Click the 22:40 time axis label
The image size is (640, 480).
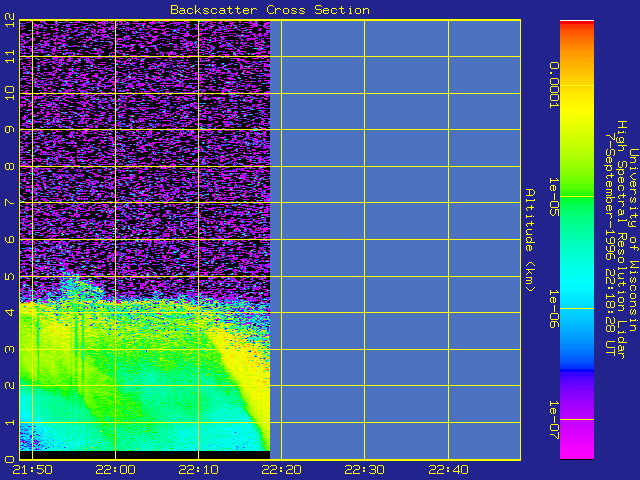point(448,470)
